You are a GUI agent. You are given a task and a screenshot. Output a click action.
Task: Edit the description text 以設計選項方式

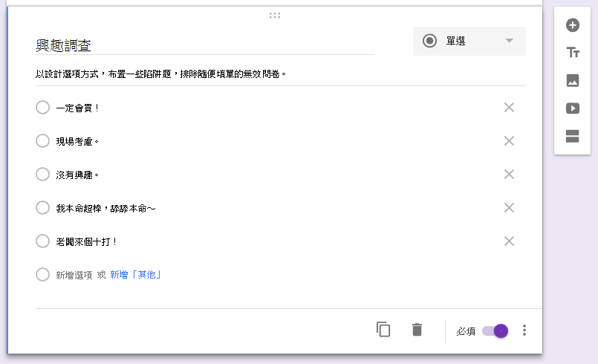coord(280,74)
